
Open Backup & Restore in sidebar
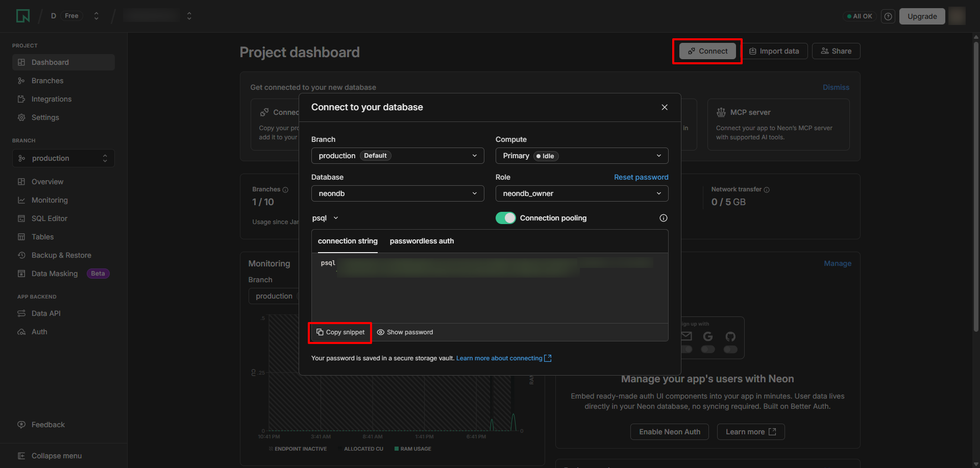pos(61,255)
